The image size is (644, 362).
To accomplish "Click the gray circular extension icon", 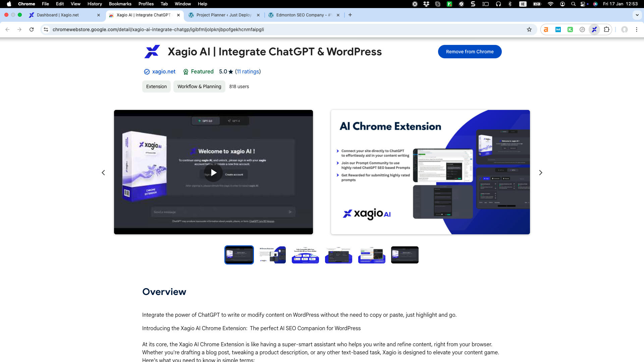I will (x=582, y=29).
